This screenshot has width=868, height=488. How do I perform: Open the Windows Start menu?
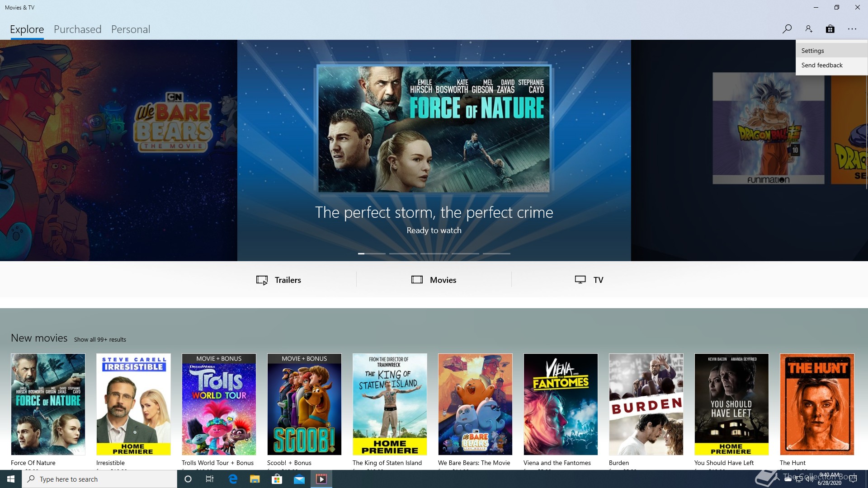(11, 479)
